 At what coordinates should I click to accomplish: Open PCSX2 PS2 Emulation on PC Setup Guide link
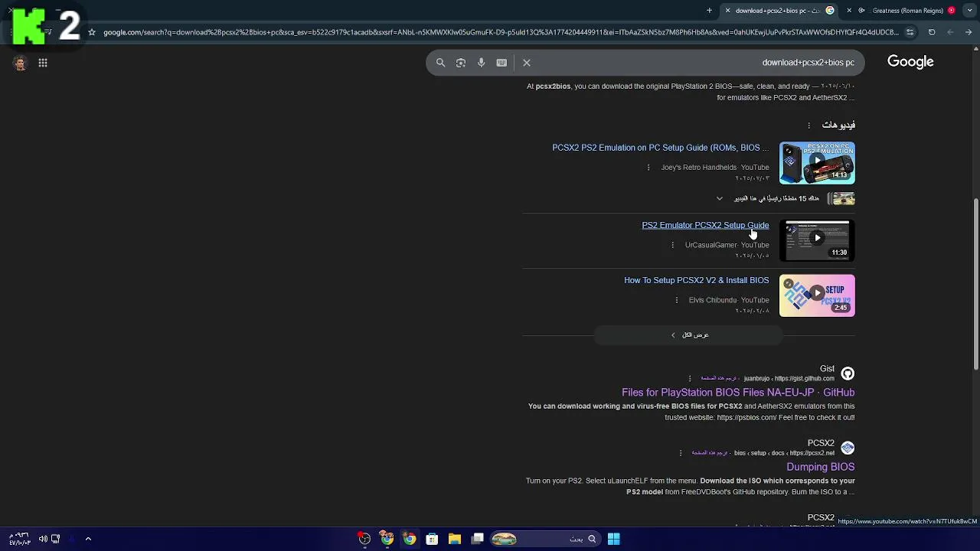click(661, 148)
